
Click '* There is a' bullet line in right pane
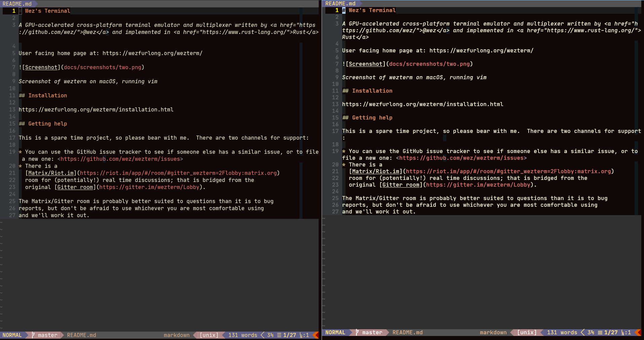coord(362,164)
